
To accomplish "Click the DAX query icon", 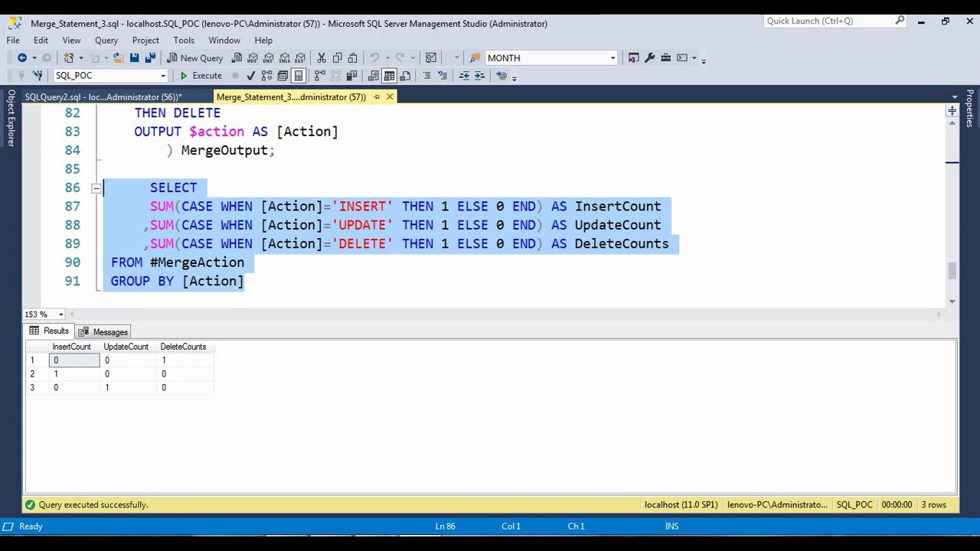I will [x=299, y=57].
